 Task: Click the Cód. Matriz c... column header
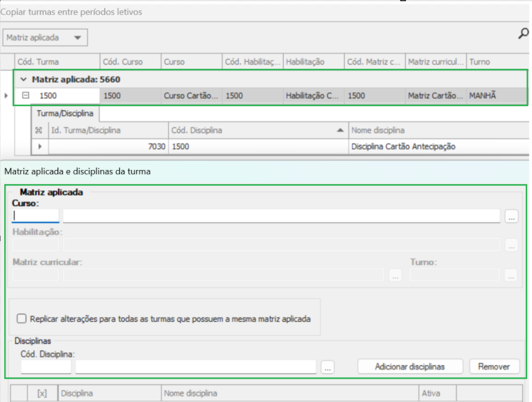(x=374, y=62)
